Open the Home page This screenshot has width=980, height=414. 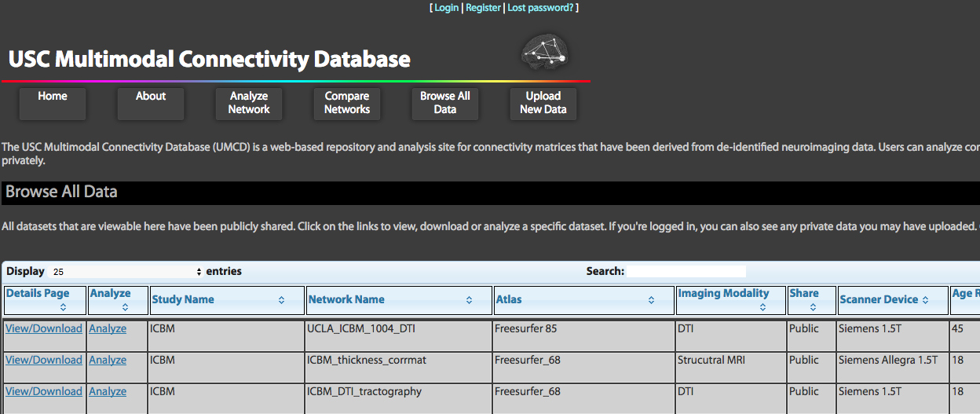53,104
